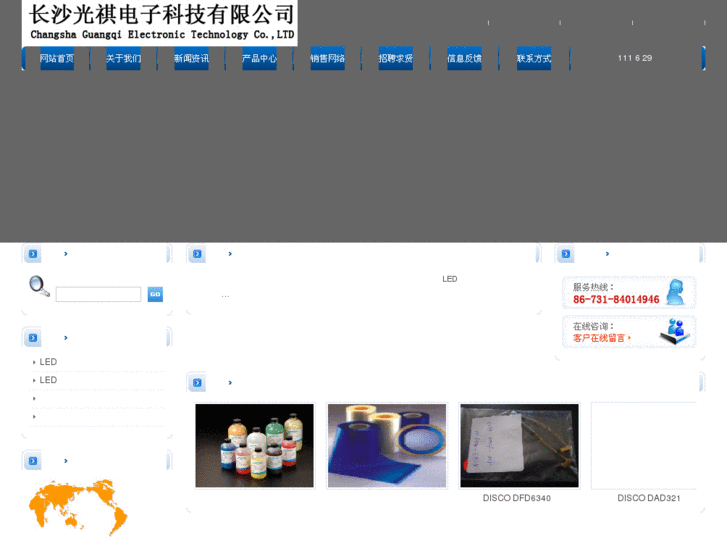Go to 联系方式 page
The width and height of the screenshot is (727, 545).
[534, 58]
